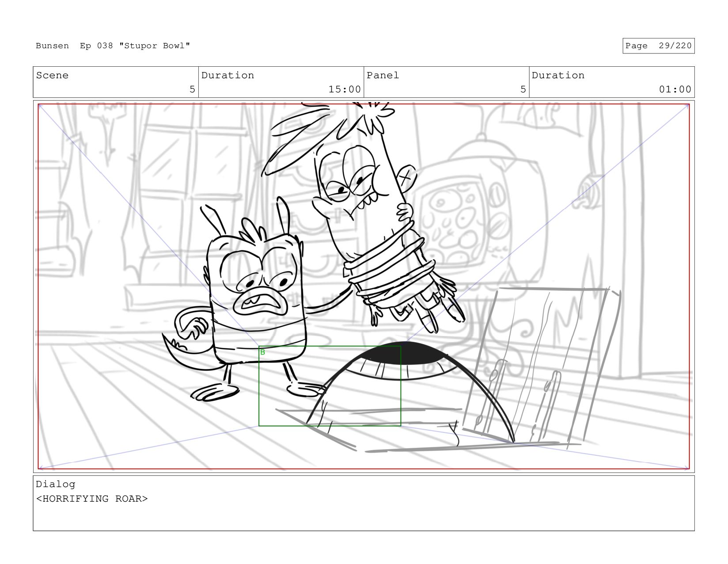728x564 pixels.
Task: Click the 'Dialog' label
Action: tap(56, 484)
